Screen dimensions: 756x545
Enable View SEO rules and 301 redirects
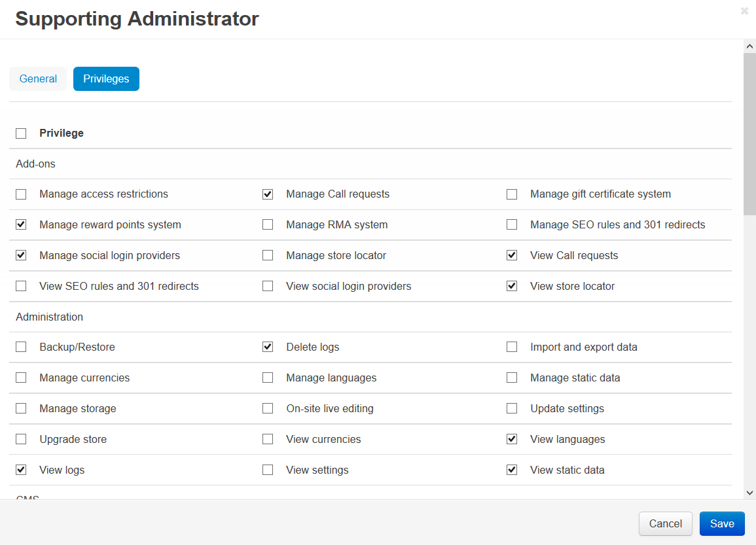tap(21, 286)
